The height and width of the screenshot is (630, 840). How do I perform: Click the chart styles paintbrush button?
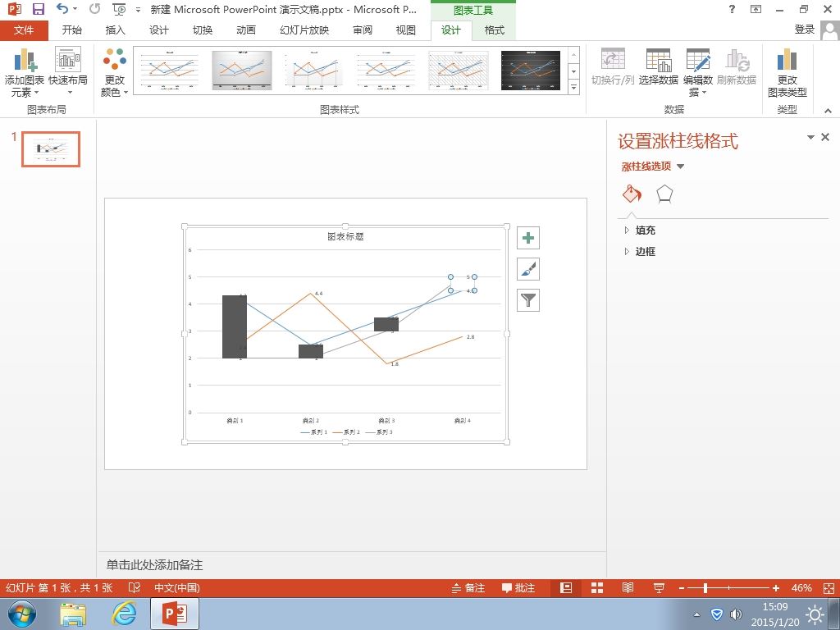click(x=528, y=269)
